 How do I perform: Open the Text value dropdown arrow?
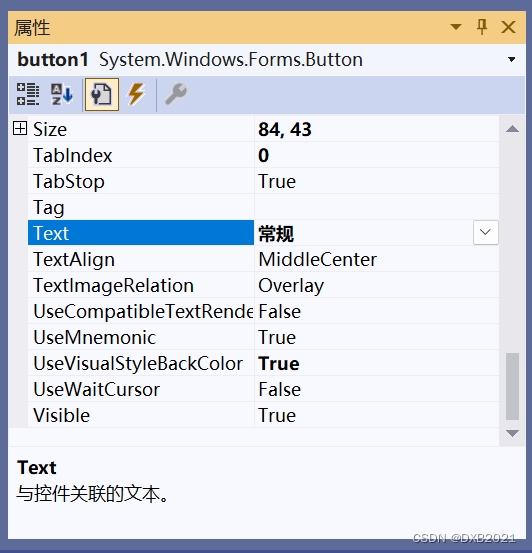[x=485, y=232]
